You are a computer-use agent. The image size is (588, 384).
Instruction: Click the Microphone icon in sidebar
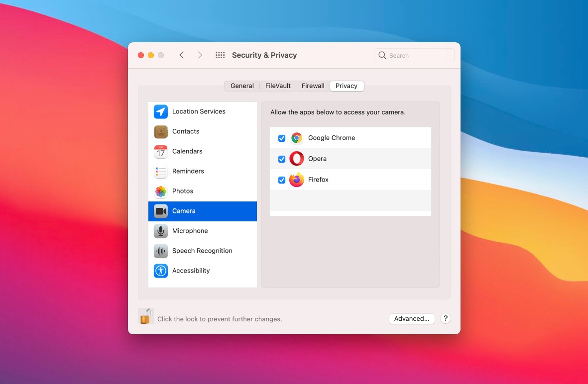tap(160, 231)
